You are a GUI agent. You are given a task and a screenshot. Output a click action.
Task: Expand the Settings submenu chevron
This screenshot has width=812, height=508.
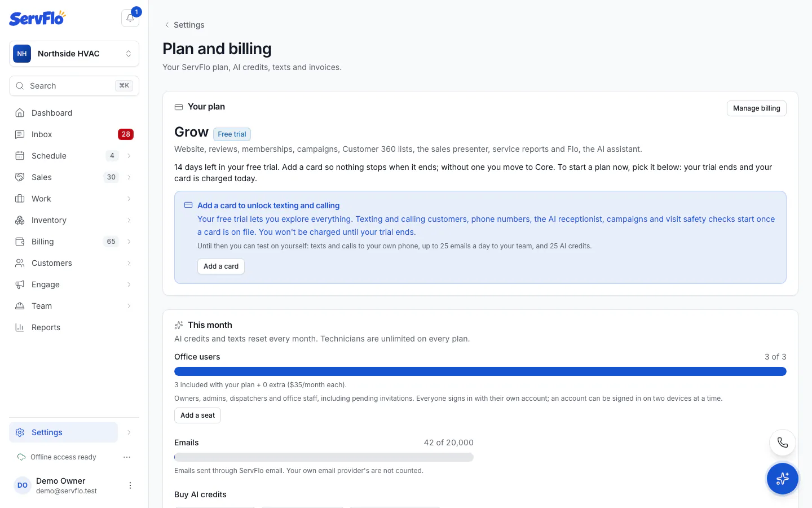coord(129,432)
